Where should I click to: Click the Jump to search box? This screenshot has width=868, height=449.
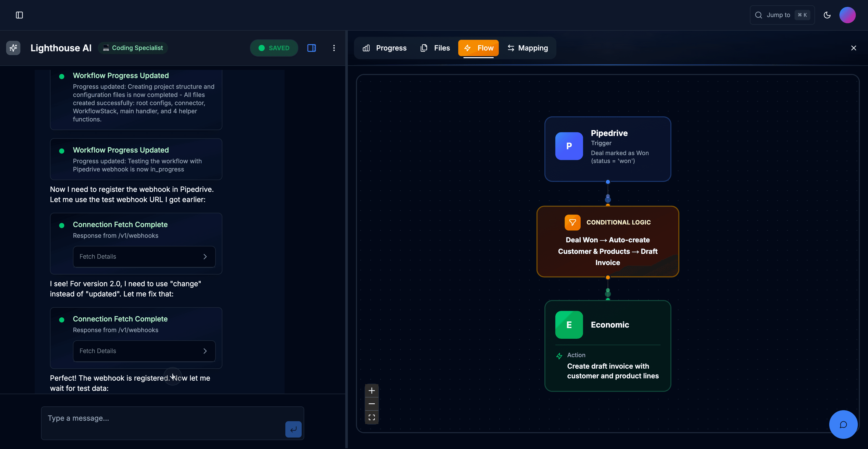point(782,15)
